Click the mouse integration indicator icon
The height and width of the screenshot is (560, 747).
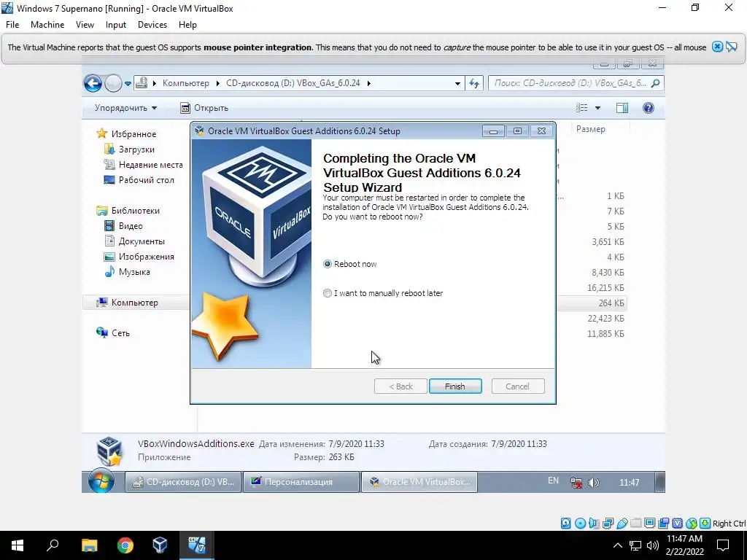pyautogui.click(x=692, y=524)
